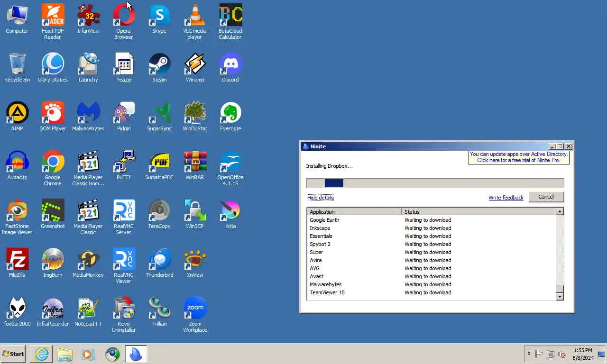Click the Hide details link
The height and width of the screenshot is (364, 607).
[321, 198]
